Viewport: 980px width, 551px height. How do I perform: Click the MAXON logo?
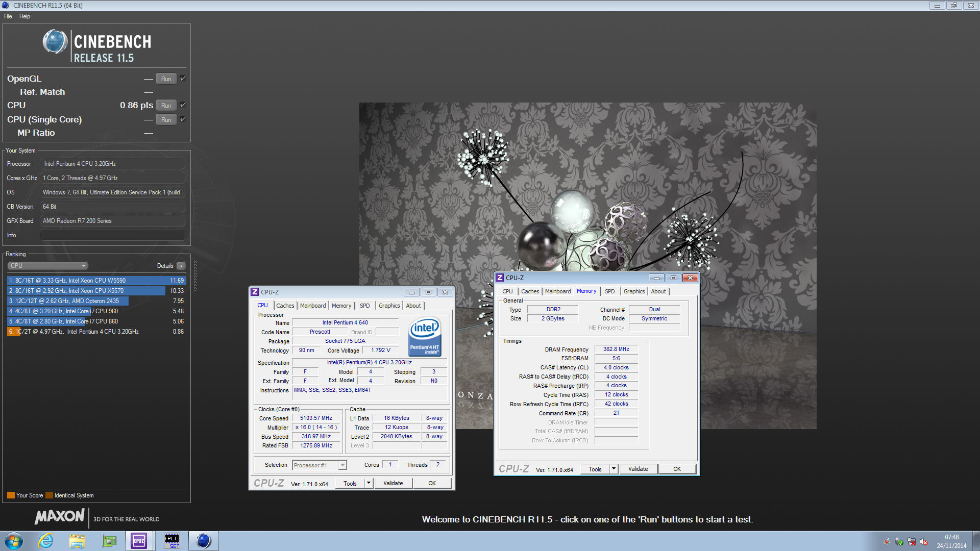coord(59,516)
